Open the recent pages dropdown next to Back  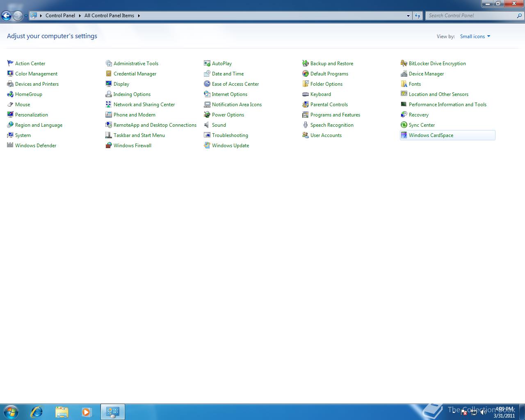coord(25,15)
